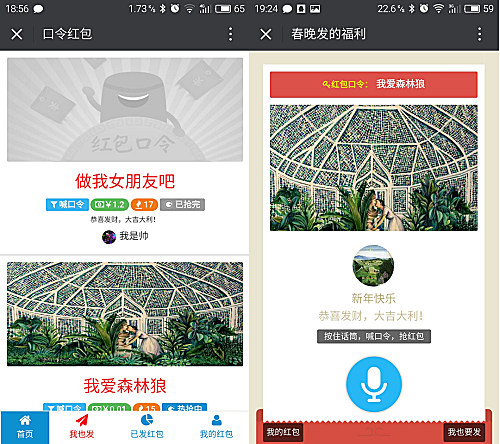Close the 口令红包 page
The image size is (500, 444).
point(16,34)
